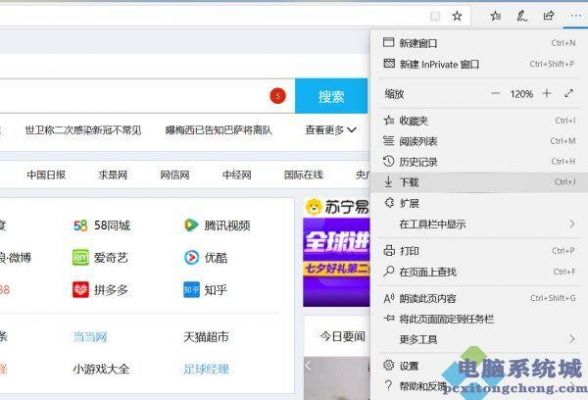Open the 爱奇艺 site shortcut
The image size is (588, 400).
[100, 258]
